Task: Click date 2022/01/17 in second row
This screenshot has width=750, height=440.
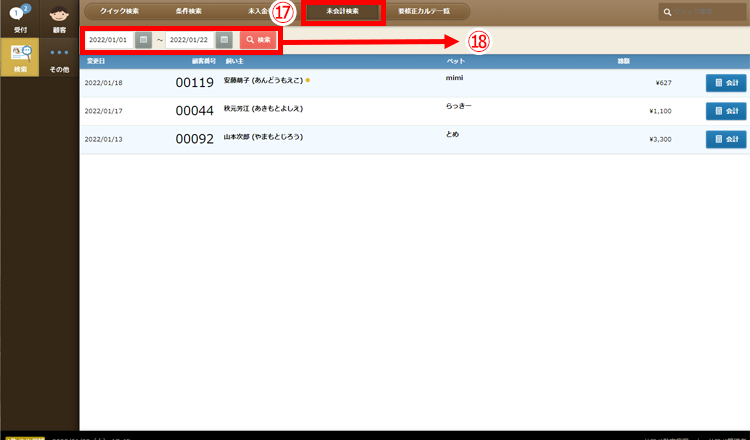Action: [x=103, y=111]
